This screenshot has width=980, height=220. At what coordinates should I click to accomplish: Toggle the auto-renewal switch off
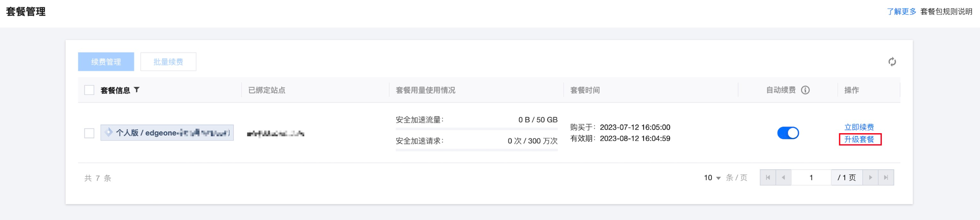788,133
